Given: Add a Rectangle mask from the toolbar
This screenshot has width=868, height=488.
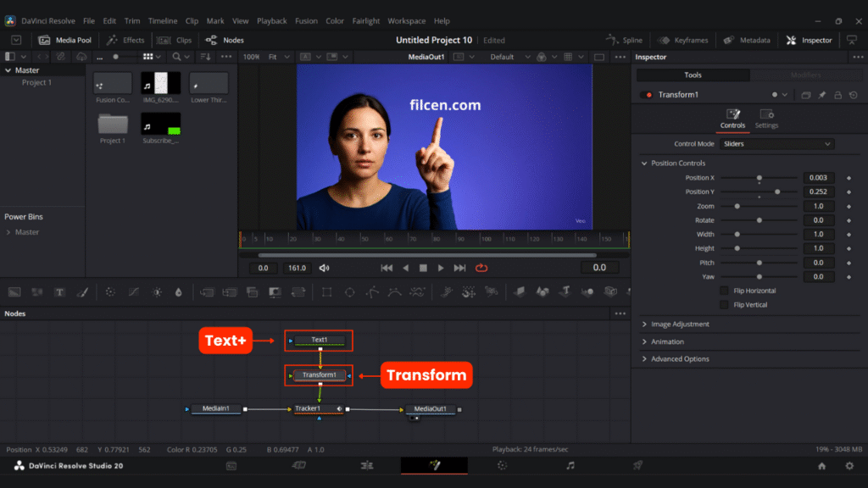Looking at the screenshot, I should coord(326,292).
